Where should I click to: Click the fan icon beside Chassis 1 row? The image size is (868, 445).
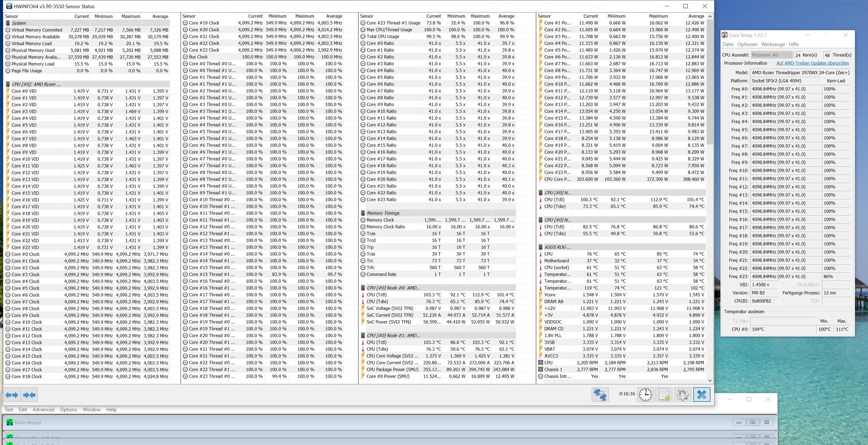[541, 369]
